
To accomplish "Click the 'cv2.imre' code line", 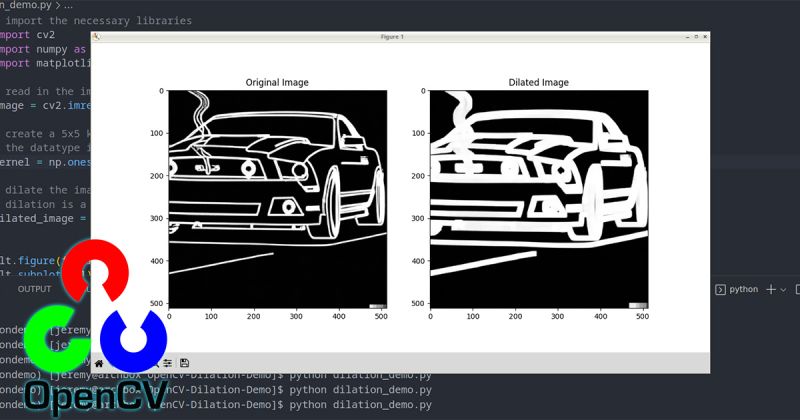I will 45,106.
